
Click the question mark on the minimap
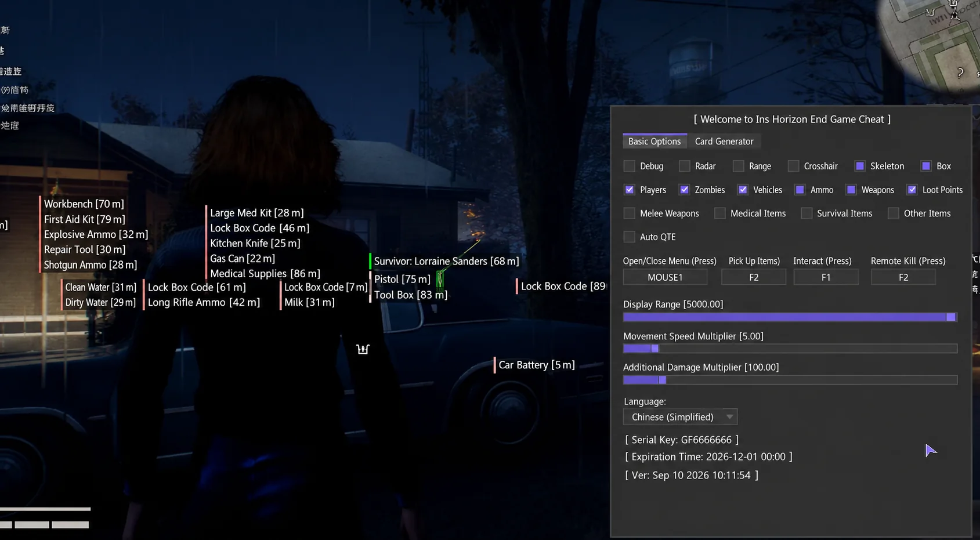[x=960, y=73]
